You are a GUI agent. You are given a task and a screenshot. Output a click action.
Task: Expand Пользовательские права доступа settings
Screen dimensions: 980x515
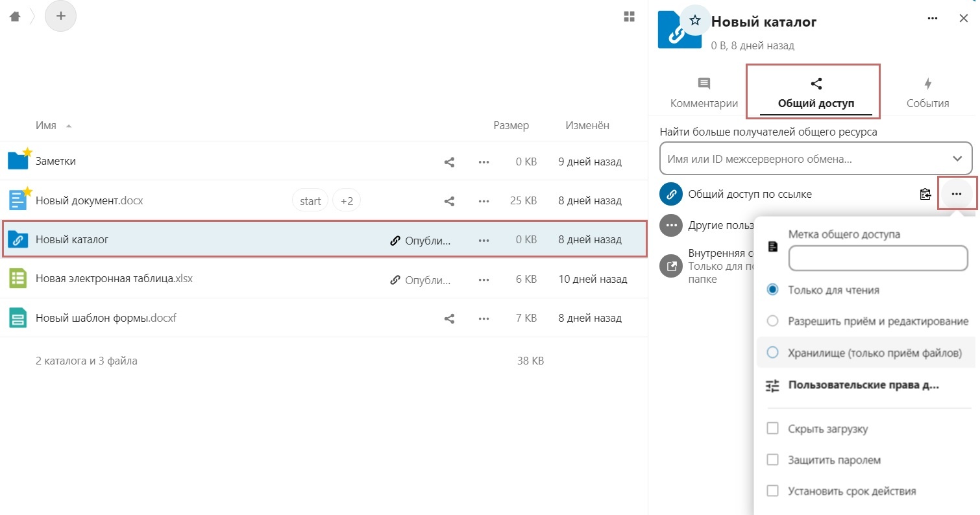853,385
